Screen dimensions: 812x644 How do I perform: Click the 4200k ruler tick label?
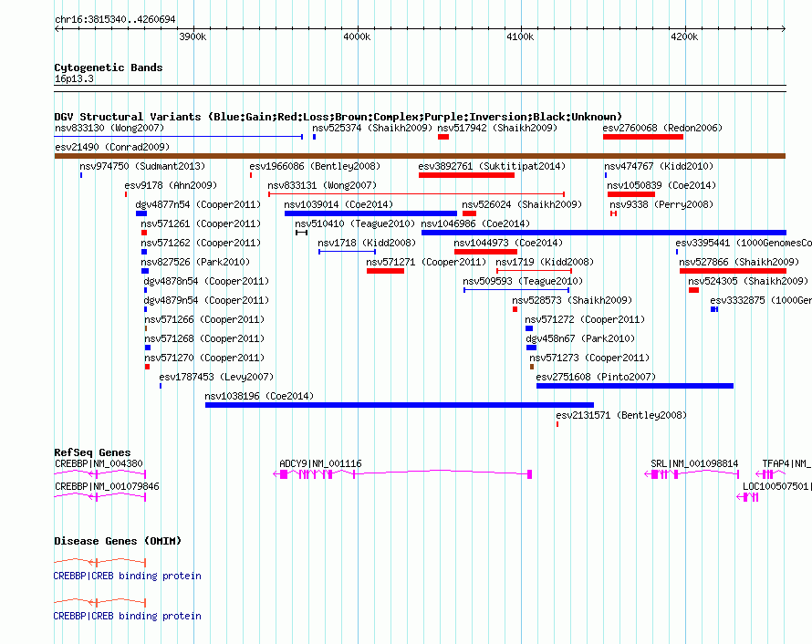point(684,36)
